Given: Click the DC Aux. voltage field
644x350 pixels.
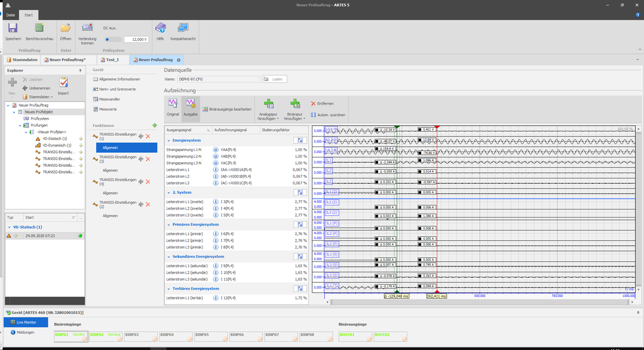Looking at the screenshot, I should tap(136, 40).
